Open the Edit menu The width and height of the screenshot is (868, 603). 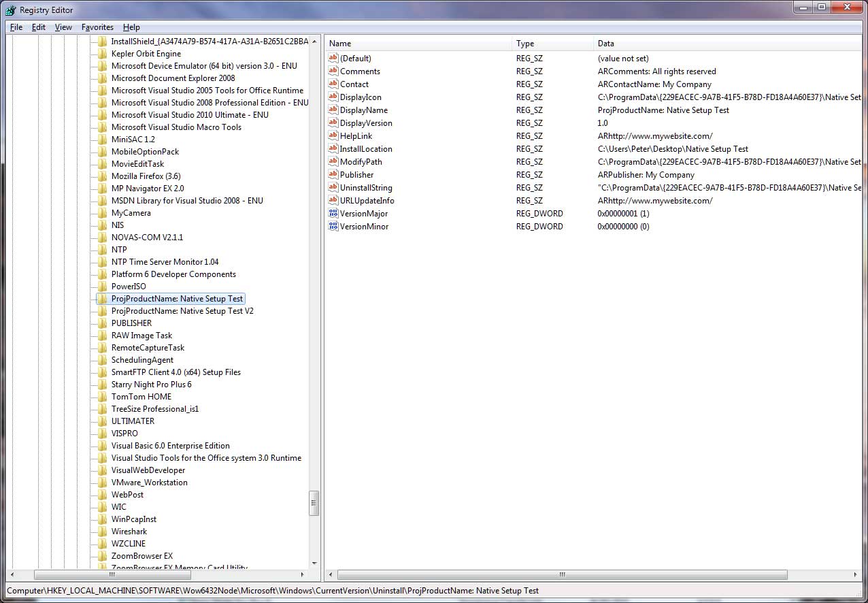click(39, 27)
